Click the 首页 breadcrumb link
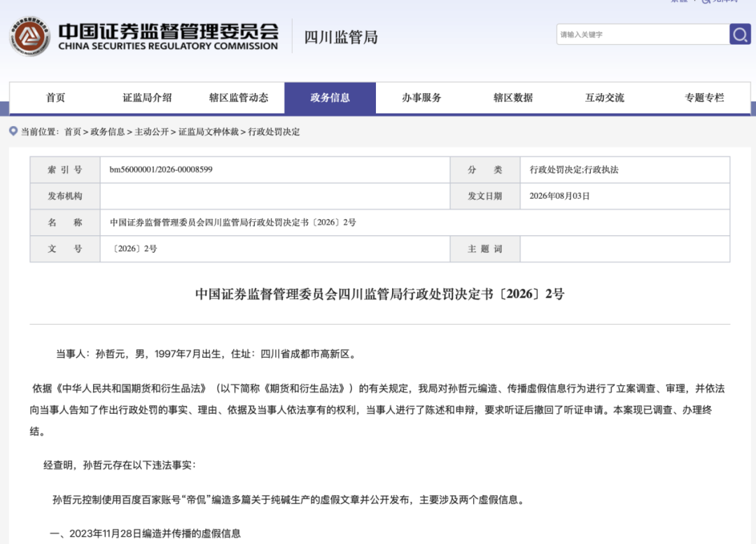This screenshot has width=756, height=544. click(x=73, y=132)
